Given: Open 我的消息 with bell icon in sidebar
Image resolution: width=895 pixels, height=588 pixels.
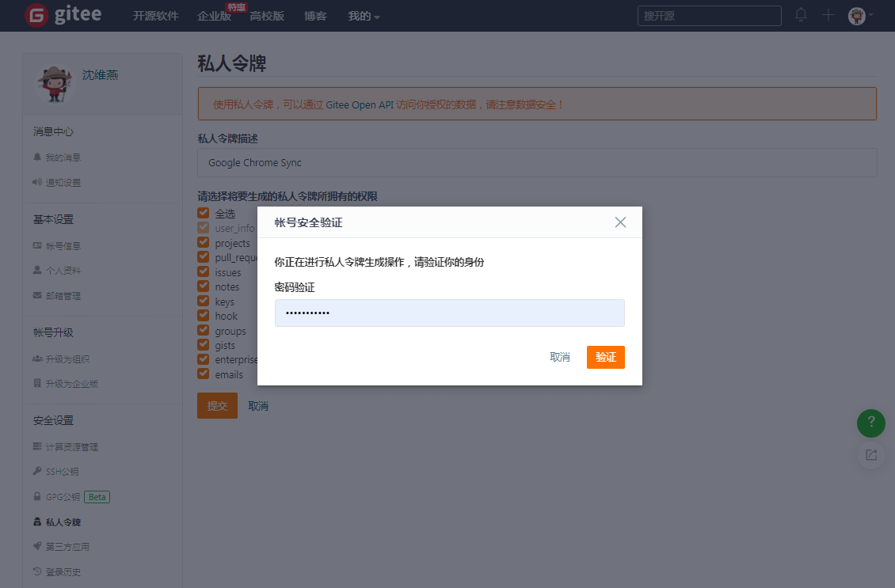Looking at the screenshot, I should tap(57, 157).
